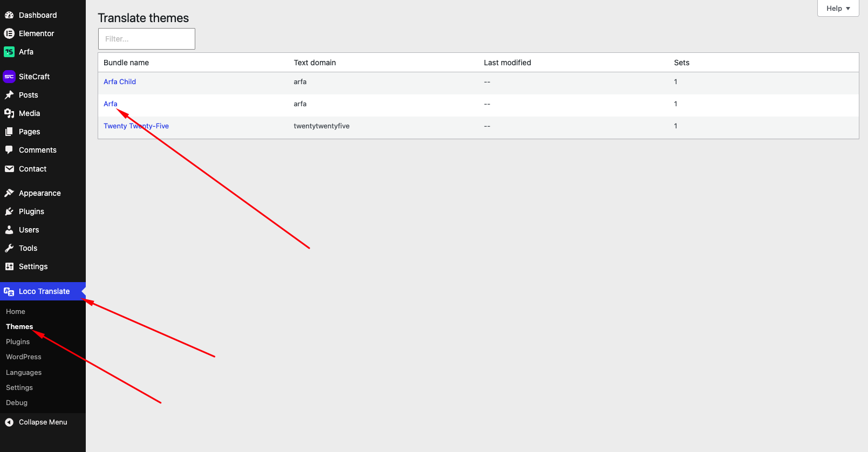
Task: Sort by Text domain column header
Action: [315, 63]
